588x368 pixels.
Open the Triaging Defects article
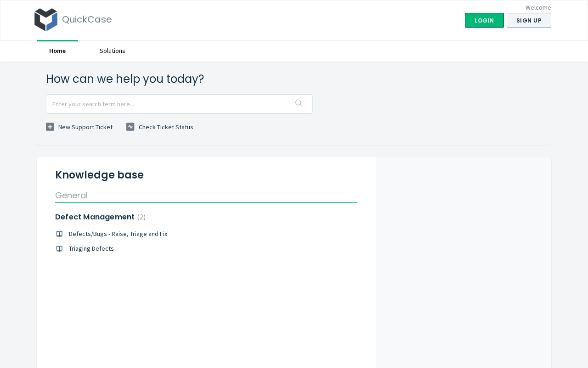pyautogui.click(x=91, y=248)
